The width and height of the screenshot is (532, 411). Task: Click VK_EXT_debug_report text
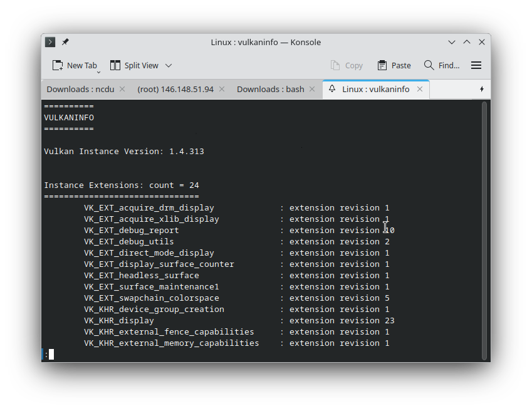pyautogui.click(x=132, y=231)
